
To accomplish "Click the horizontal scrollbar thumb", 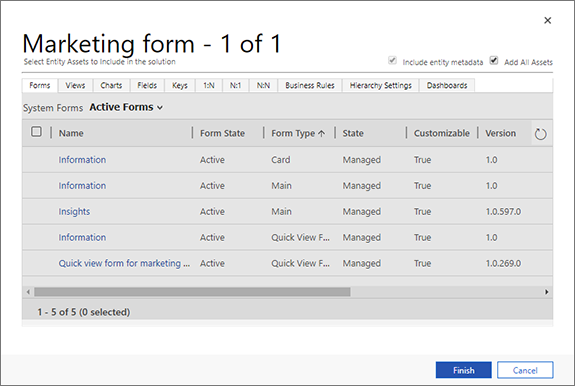I will 192,292.
